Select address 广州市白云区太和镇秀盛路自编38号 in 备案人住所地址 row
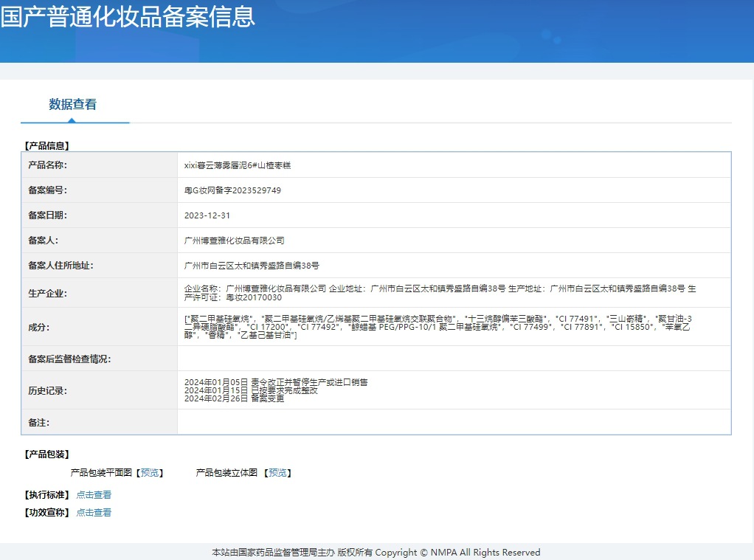Viewport: 754px width, 560px height. [x=252, y=265]
